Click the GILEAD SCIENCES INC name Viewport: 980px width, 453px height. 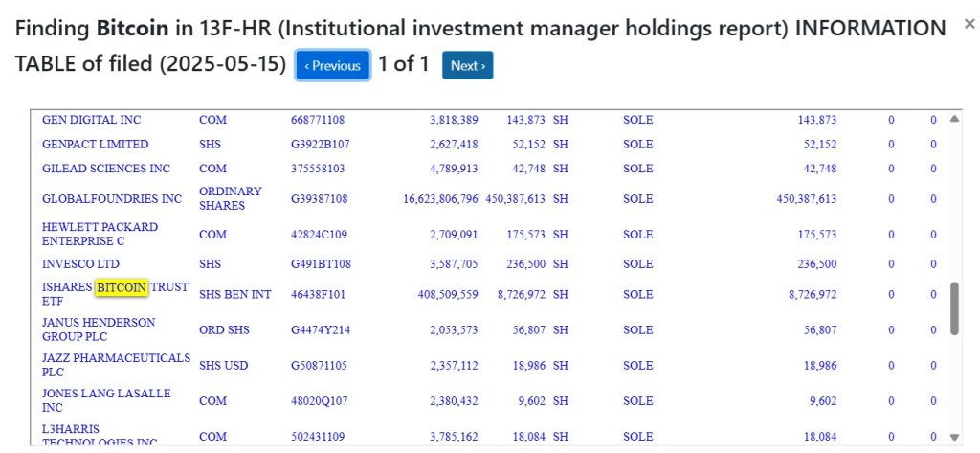(105, 169)
